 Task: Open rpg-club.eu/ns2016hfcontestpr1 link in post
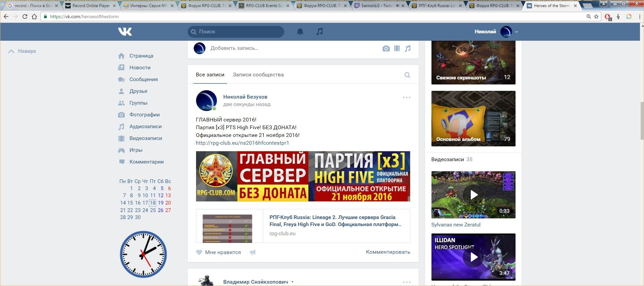click(242, 143)
